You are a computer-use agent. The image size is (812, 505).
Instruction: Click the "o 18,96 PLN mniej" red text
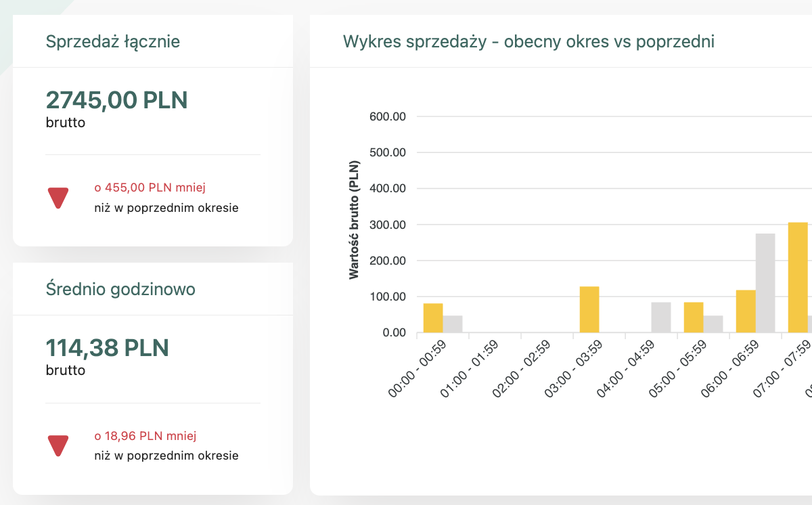(x=145, y=437)
